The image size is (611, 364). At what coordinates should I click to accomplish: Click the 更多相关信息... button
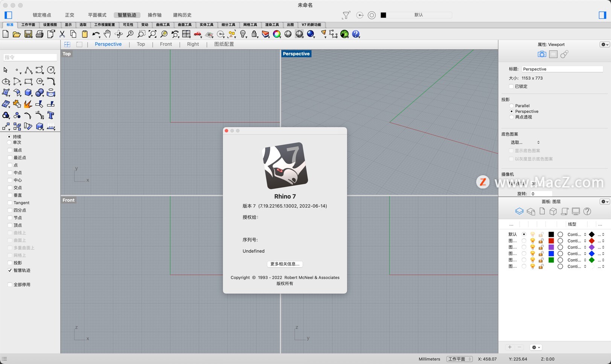(x=285, y=264)
